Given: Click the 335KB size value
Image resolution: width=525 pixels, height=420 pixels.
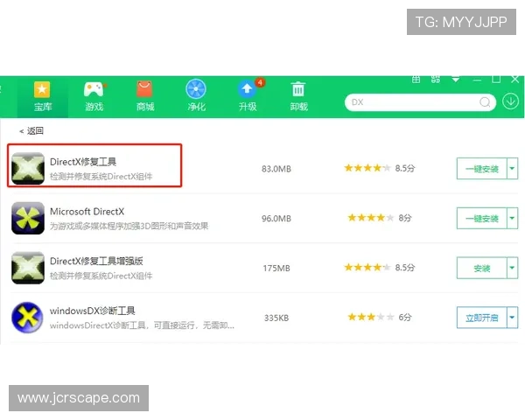Looking at the screenshot, I should click(276, 318).
